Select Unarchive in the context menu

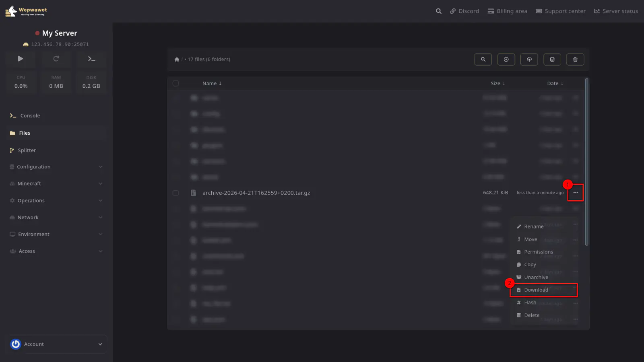(x=536, y=278)
